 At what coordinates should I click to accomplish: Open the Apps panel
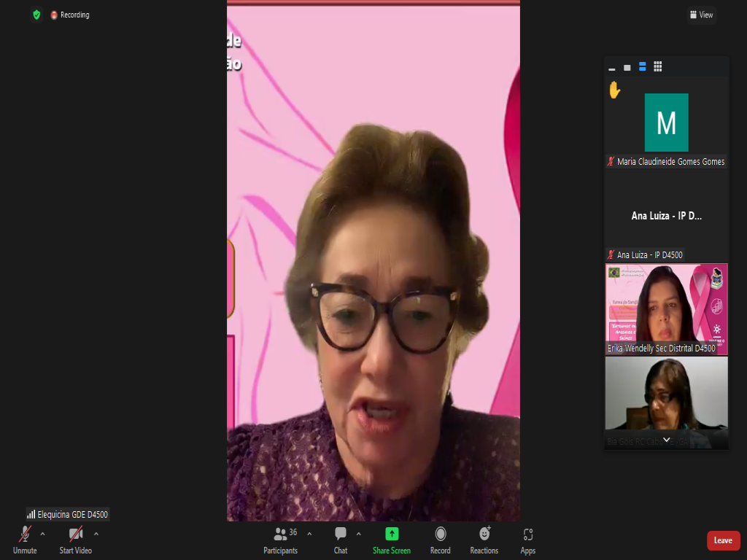528,538
